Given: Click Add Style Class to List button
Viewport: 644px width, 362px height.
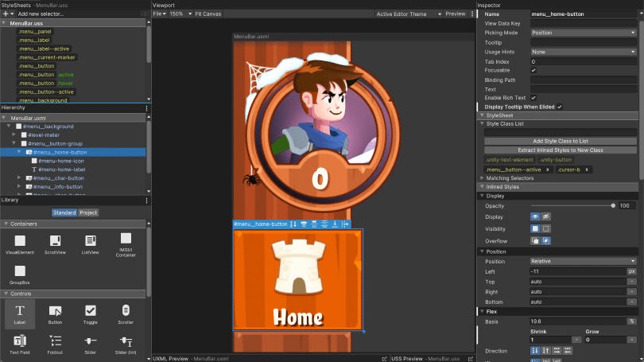Looking at the screenshot, I should [x=560, y=141].
